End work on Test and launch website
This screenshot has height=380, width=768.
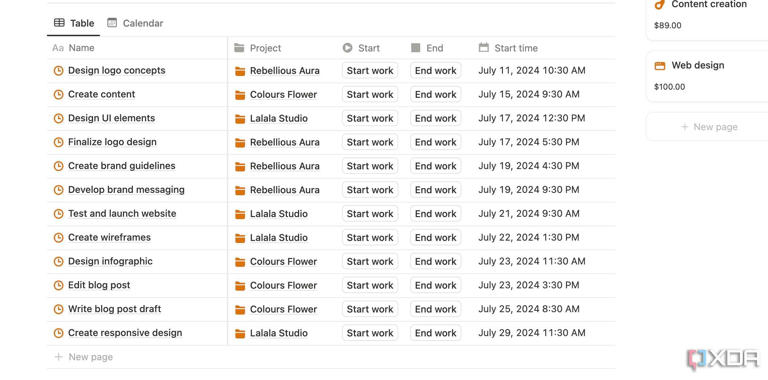point(435,214)
